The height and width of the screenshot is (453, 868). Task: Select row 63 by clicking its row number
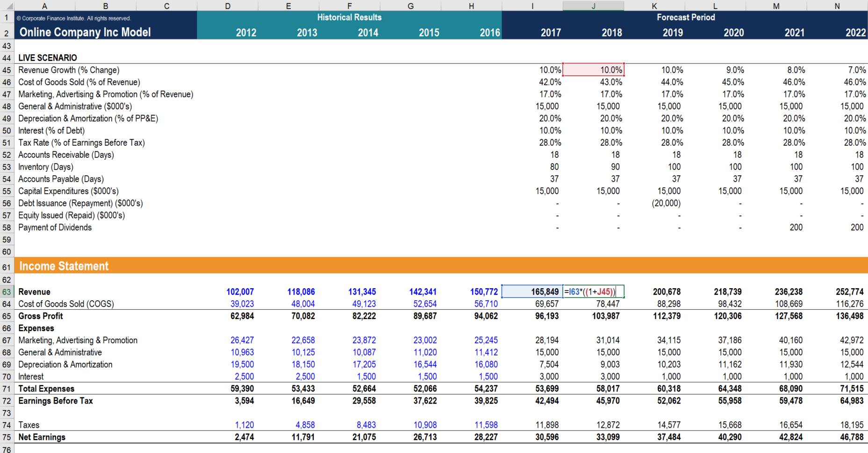7,291
